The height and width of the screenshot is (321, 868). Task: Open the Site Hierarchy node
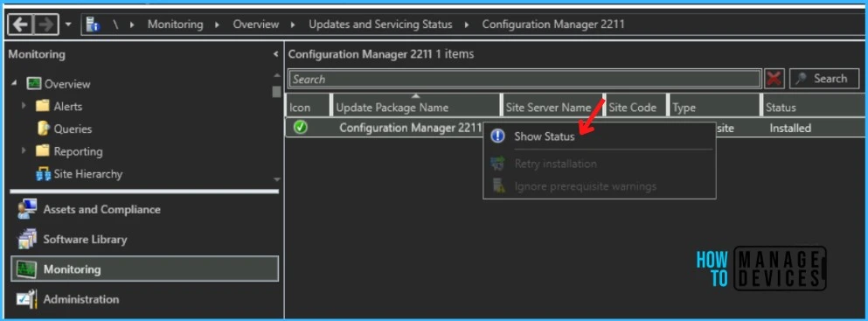click(88, 174)
